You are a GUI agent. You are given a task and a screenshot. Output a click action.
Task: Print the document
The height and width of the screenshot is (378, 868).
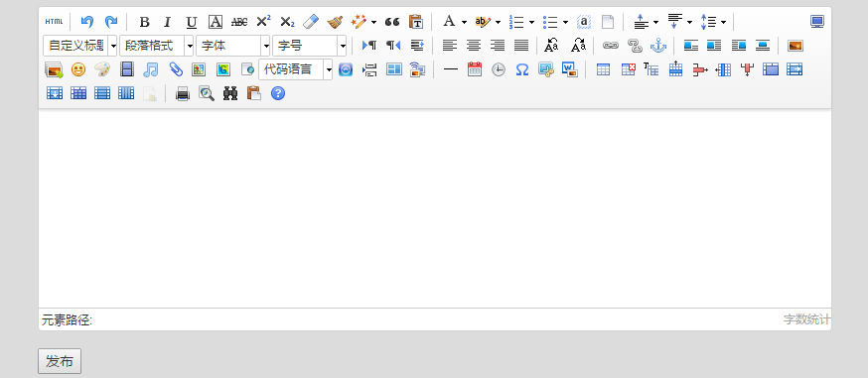[183, 94]
